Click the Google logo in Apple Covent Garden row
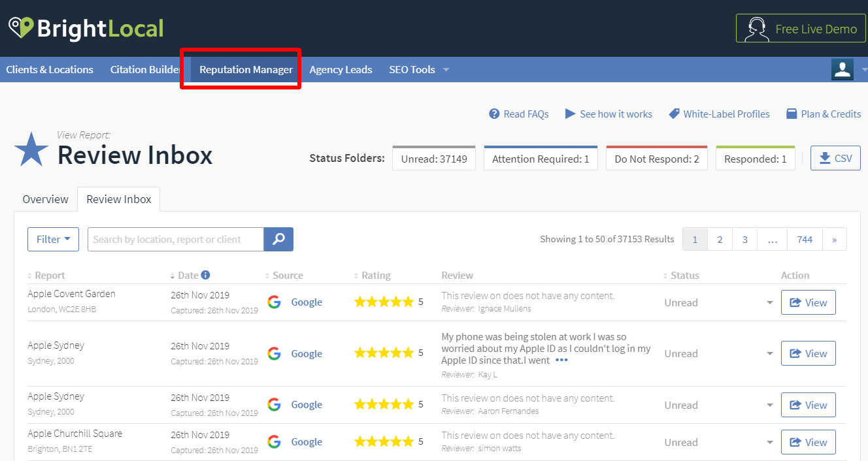This screenshot has height=461, width=868. click(x=275, y=302)
